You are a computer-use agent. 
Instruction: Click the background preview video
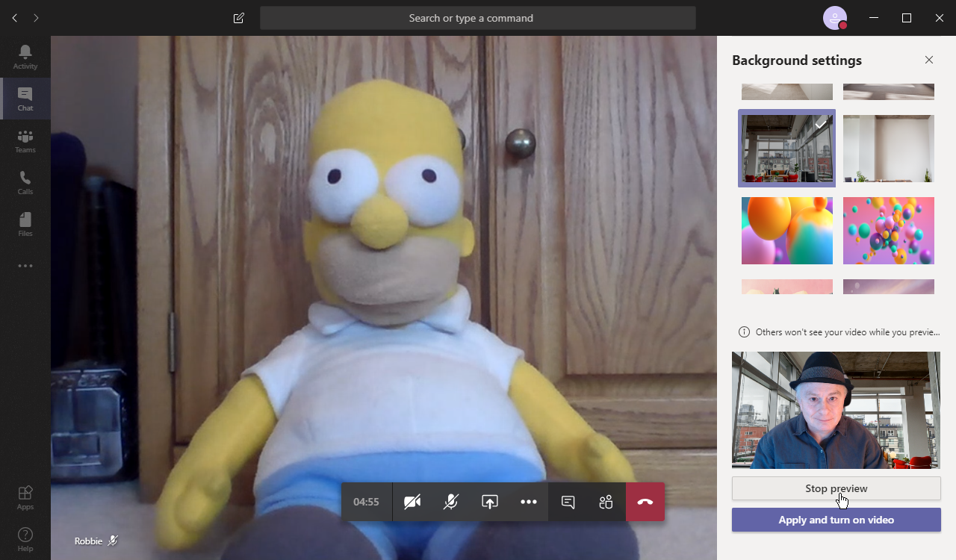836,410
